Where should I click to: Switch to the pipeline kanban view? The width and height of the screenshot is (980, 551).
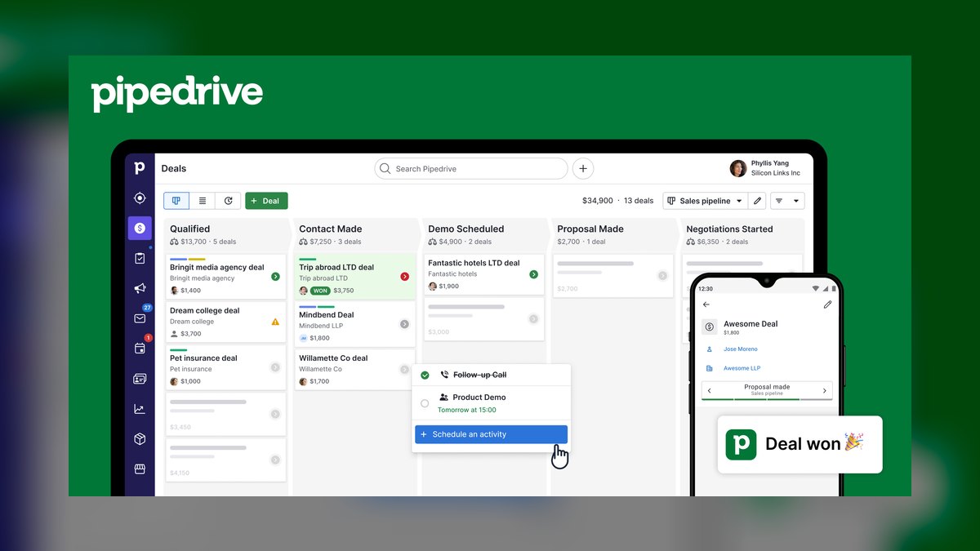click(176, 201)
